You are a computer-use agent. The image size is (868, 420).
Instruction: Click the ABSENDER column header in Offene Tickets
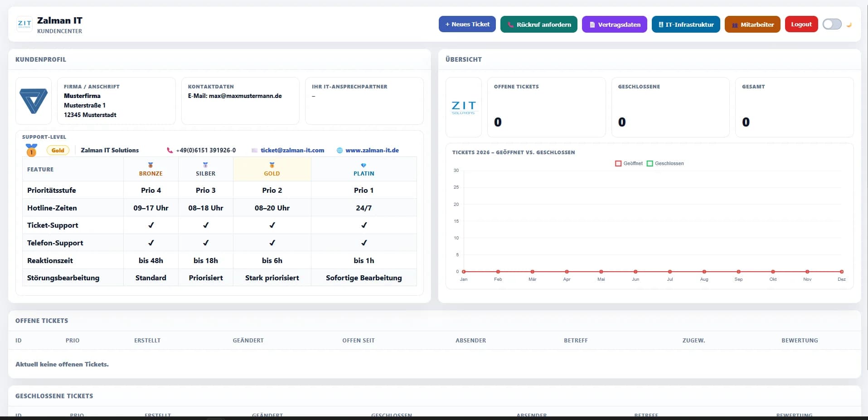click(470, 340)
